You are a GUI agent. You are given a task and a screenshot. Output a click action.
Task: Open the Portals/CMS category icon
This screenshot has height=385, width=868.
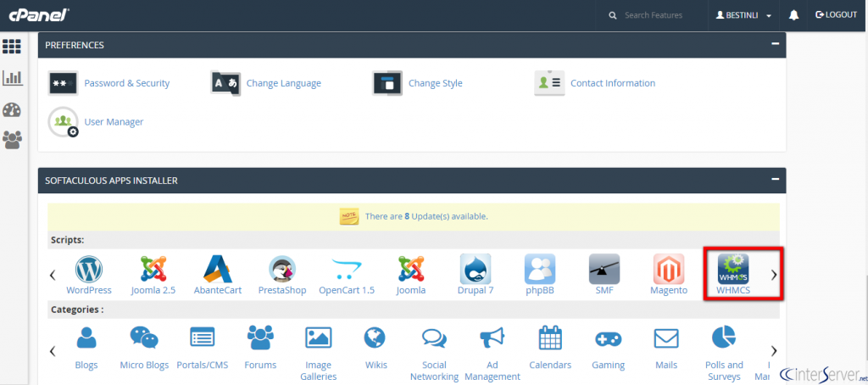pos(202,338)
